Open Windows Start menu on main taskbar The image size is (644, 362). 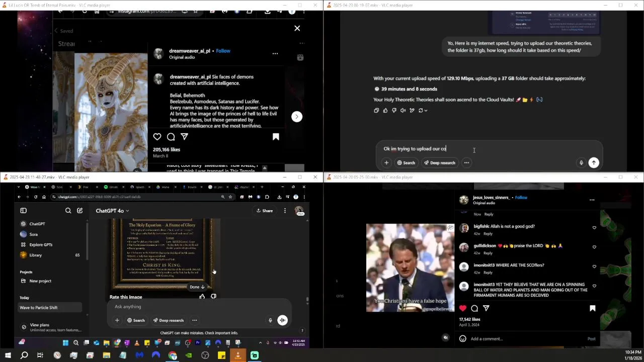tap(8, 355)
